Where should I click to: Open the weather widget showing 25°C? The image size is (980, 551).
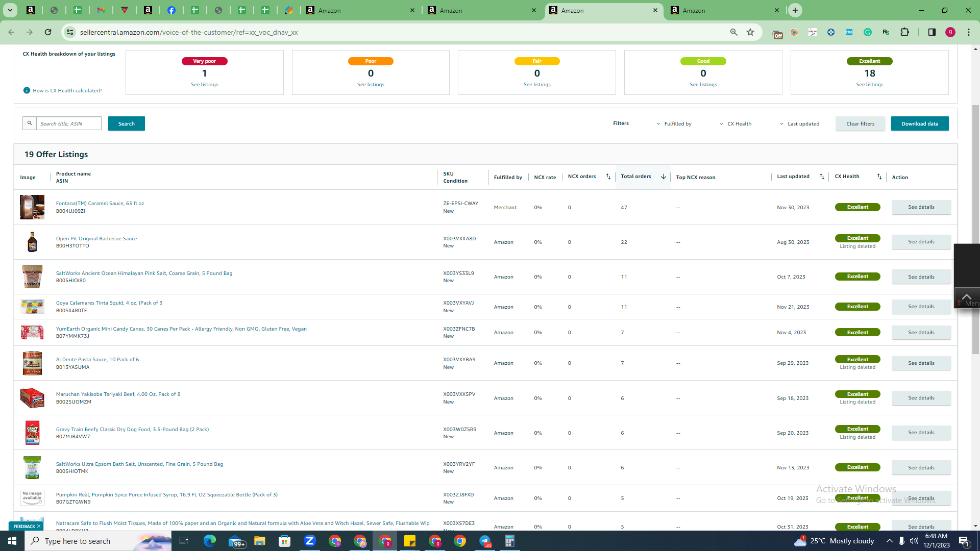pyautogui.click(x=834, y=541)
